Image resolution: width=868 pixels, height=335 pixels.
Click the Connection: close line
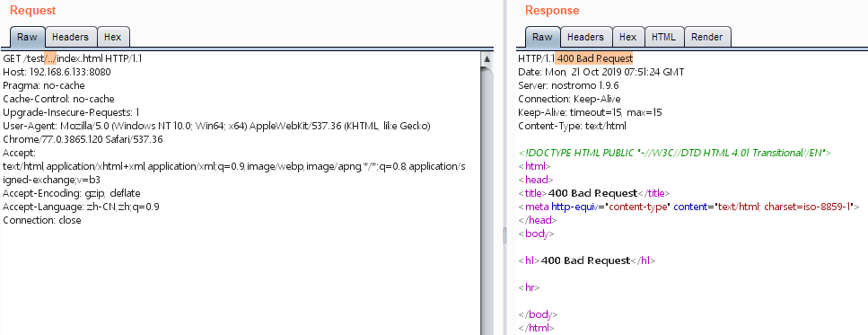point(42,220)
